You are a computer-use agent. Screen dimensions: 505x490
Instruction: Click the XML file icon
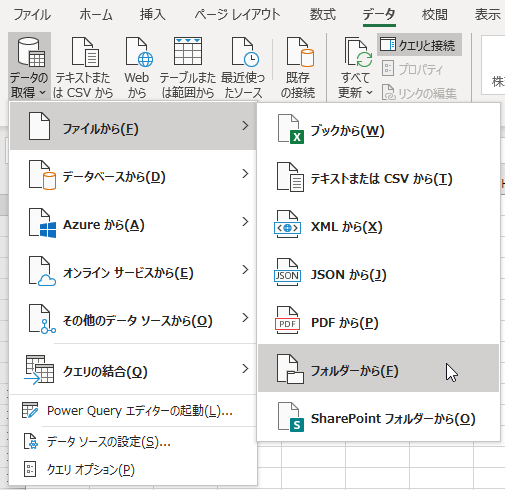point(287,224)
